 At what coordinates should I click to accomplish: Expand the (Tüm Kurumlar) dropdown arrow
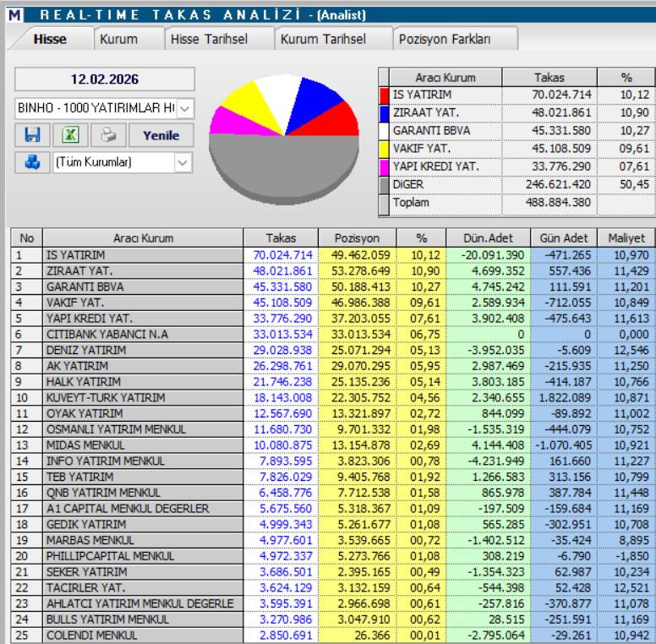pyautogui.click(x=183, y=162)
